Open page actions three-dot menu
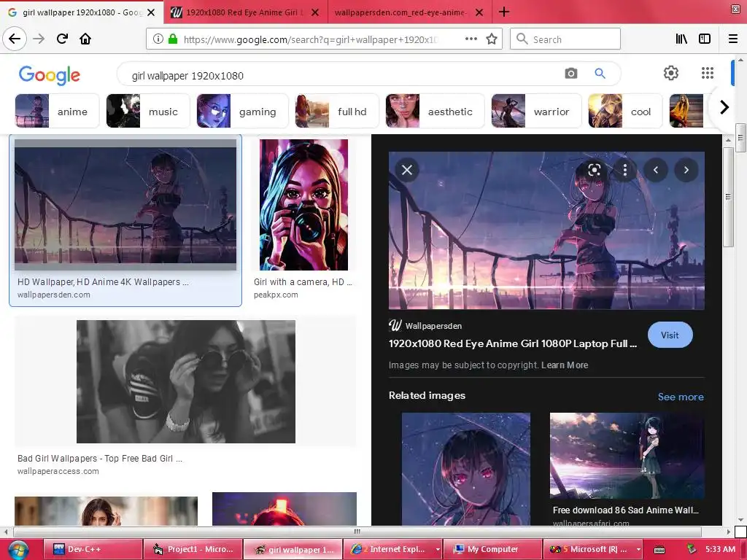 point(471,39)
